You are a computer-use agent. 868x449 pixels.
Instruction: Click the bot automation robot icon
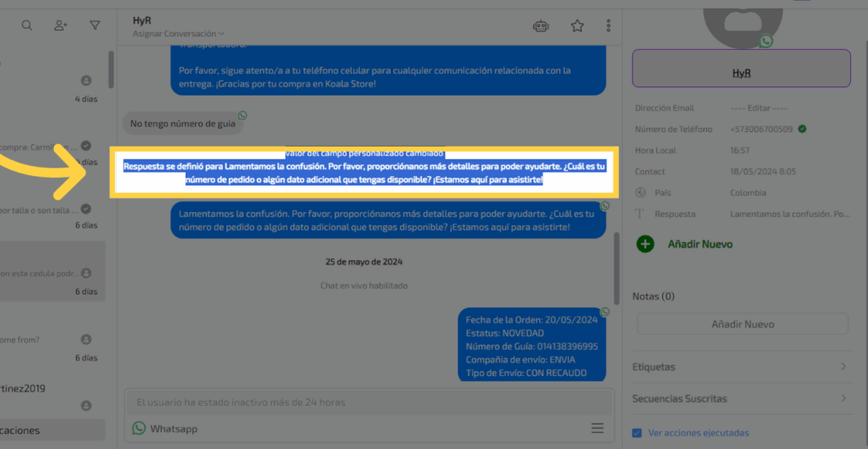point(540,26)
